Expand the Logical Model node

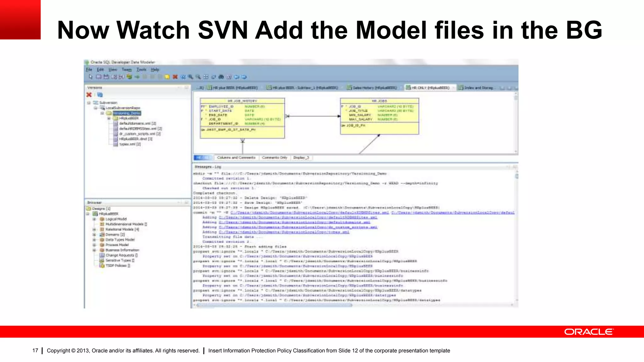[x=94, y=219]
